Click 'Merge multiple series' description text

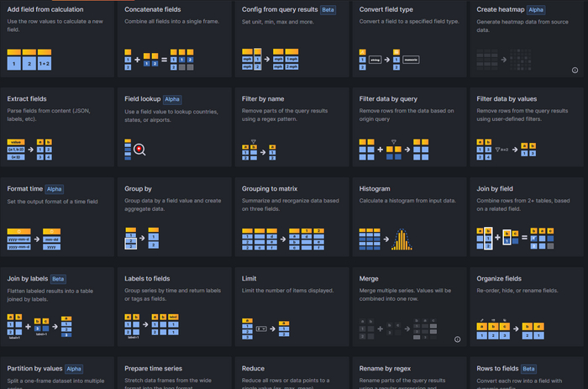click(405, 294)
